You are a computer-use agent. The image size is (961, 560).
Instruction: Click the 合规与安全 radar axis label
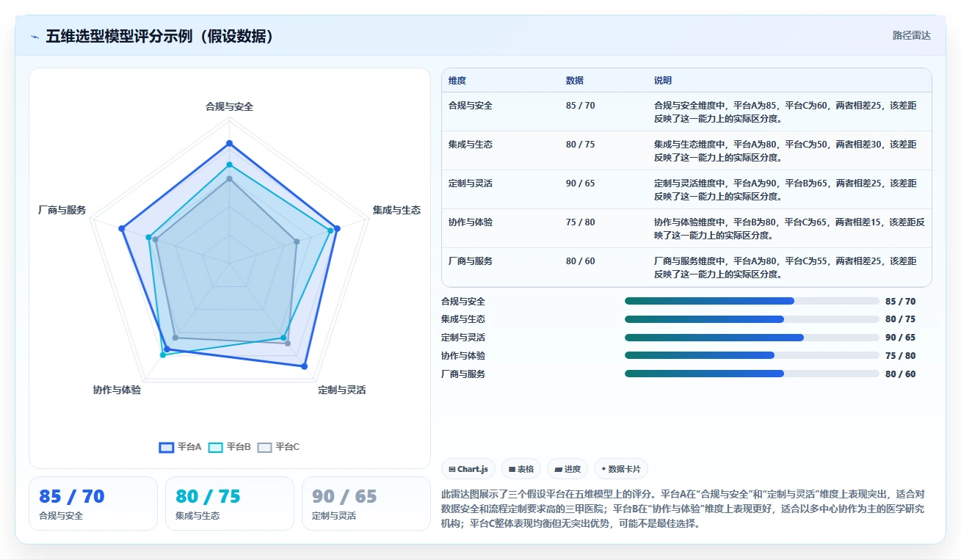point(229,106)
